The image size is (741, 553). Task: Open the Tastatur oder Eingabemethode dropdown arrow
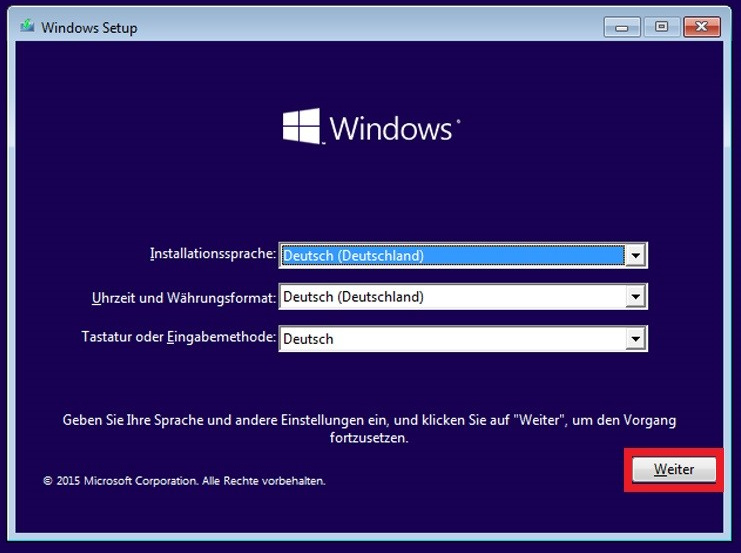[636, 339]
